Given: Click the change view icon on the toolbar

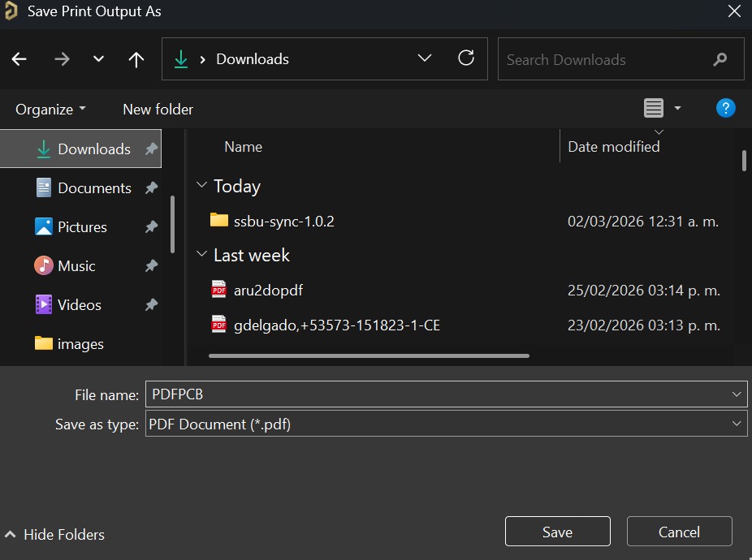Looking at the screenshot, I should (655, 107).
